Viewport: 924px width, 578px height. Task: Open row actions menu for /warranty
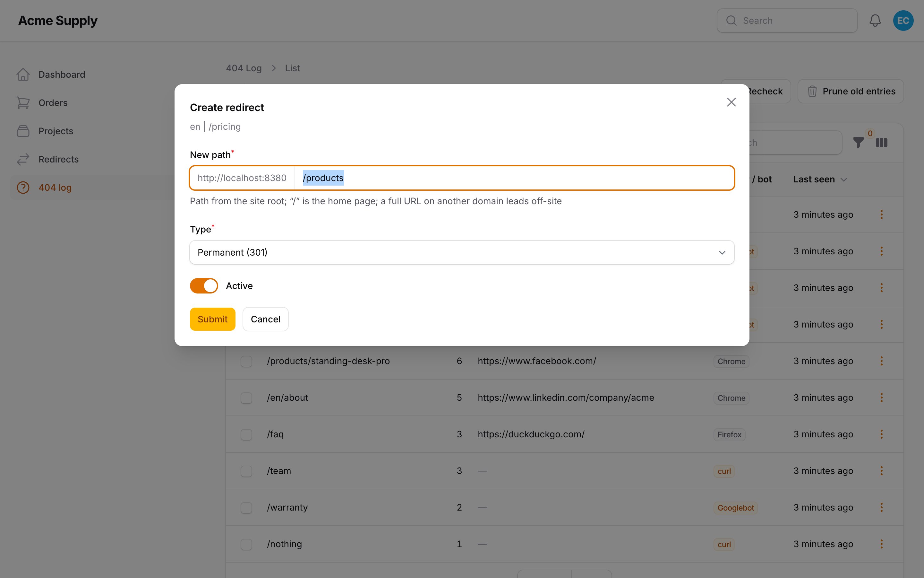coord(882,507)
